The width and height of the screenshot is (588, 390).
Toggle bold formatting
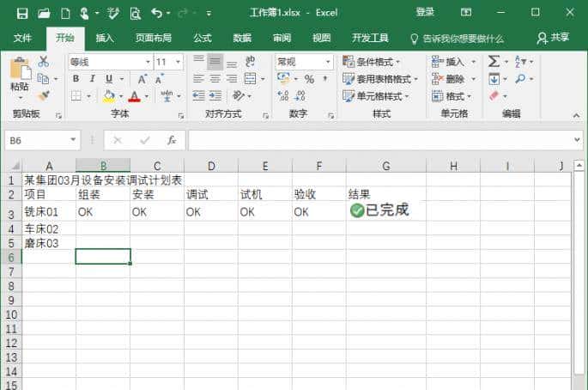tap(76, 78)
